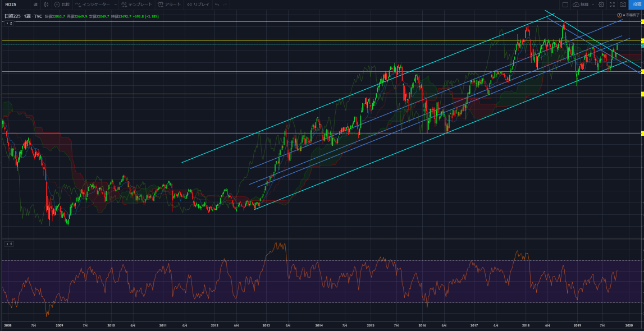Click the アラート create alert button
644x331 pixels.
[x=168, y=4]
